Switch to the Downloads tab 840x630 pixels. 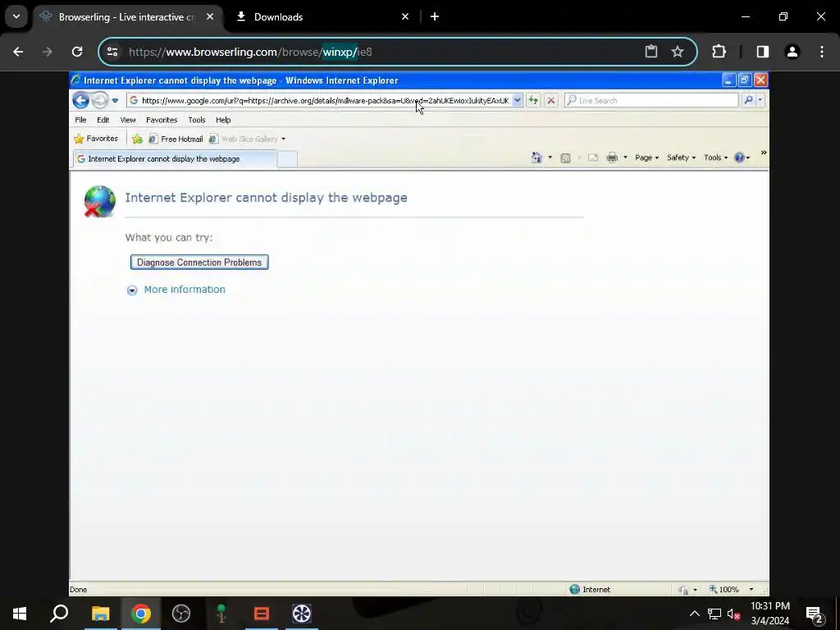(x=322, y=17)
